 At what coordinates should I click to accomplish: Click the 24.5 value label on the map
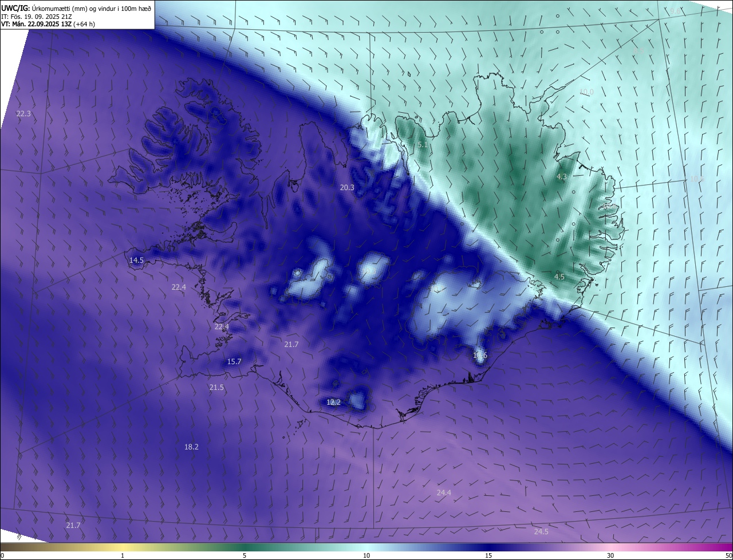coord(541,531)
